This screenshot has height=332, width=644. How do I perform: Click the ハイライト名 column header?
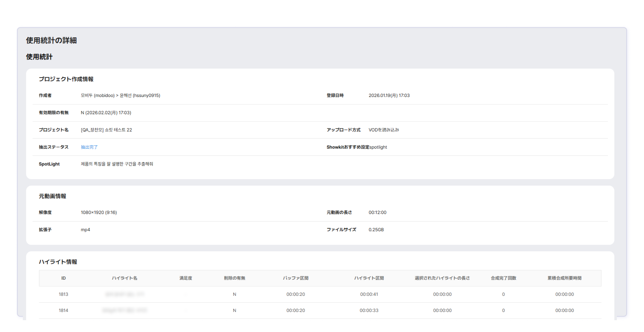coord(124,278)
